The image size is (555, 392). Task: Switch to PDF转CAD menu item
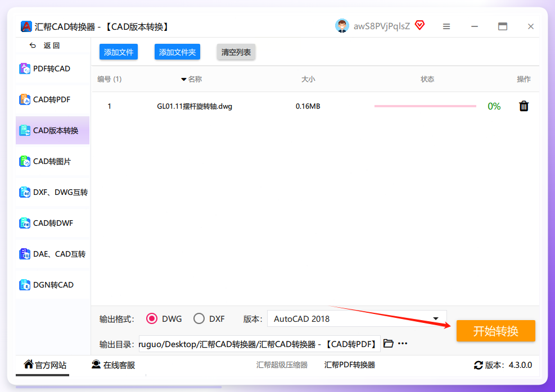(x=52, y=69)
